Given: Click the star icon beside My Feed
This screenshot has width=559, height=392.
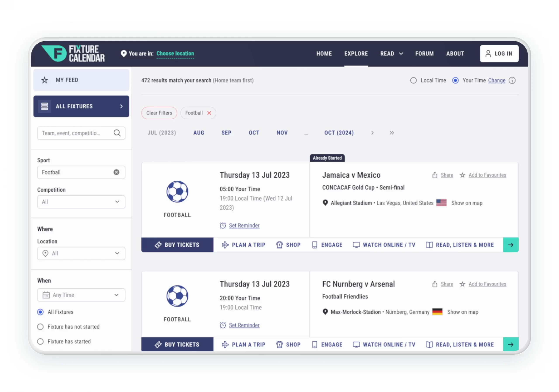Looking at the screenshot, I should point(45,80).
